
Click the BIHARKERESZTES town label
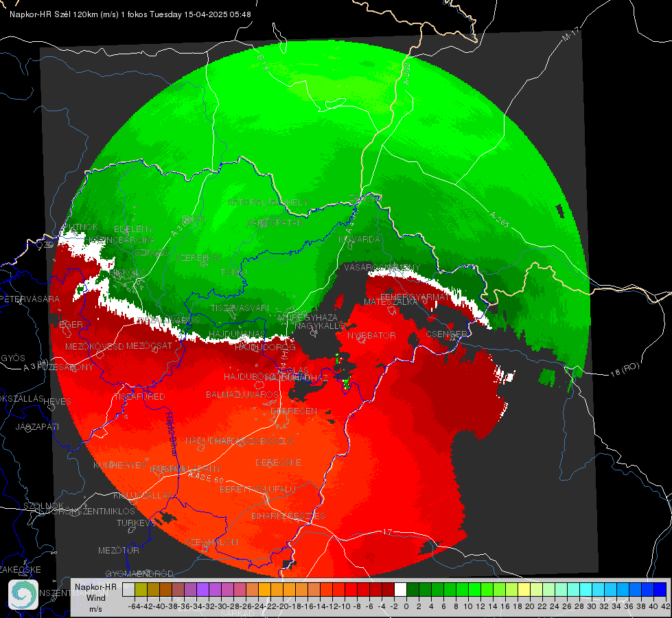[288, 516]
